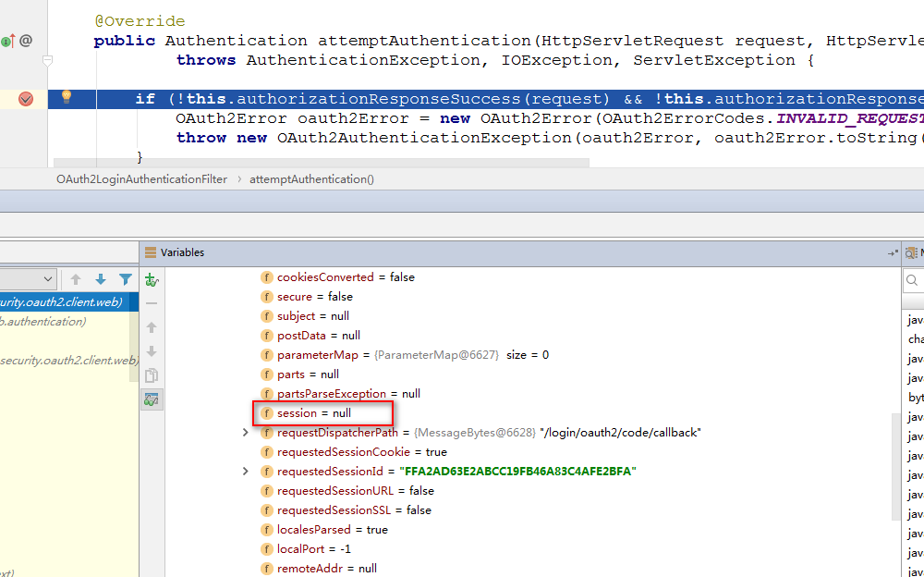Click attemptAuthentication() in the breadcrumb

tap(311, 179)
